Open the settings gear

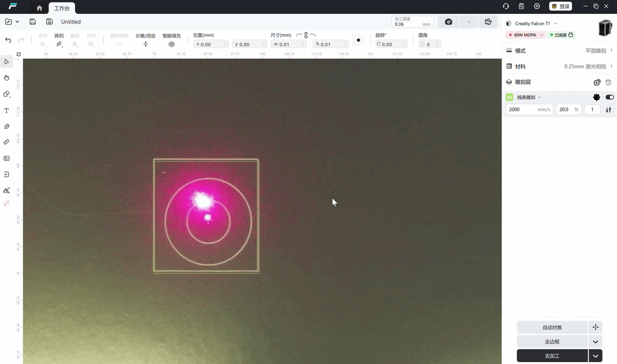coord(537,6)
